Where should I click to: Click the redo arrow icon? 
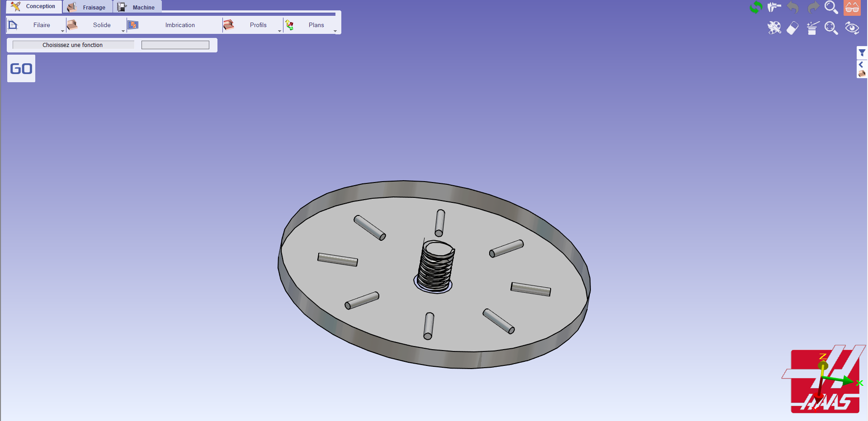click(813, 7)
